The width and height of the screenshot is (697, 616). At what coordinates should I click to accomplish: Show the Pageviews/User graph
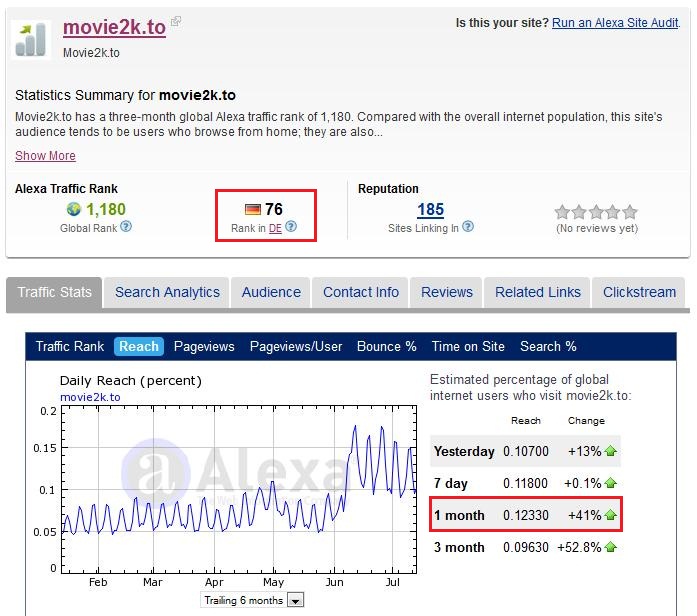[x=296, y=346]
